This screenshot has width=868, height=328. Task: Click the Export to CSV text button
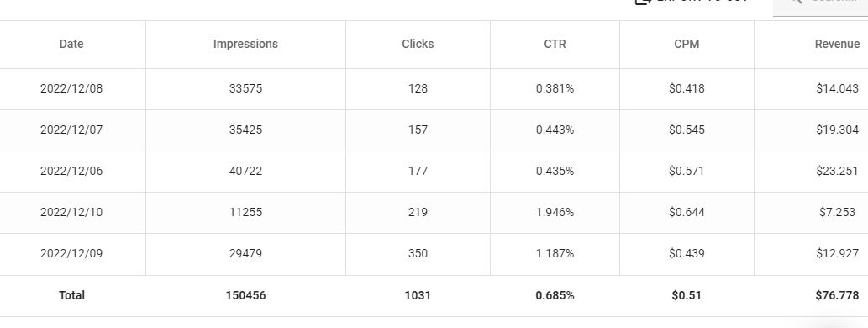(x=702, y=2)
